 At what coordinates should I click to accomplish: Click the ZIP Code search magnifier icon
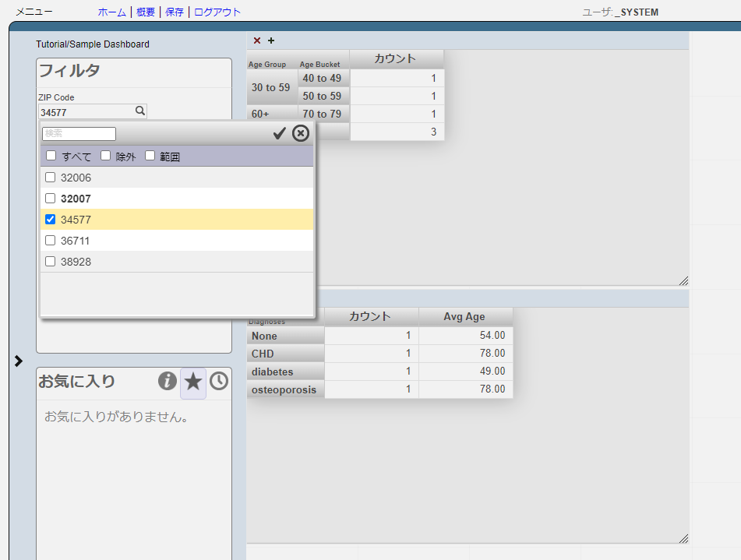140,111
